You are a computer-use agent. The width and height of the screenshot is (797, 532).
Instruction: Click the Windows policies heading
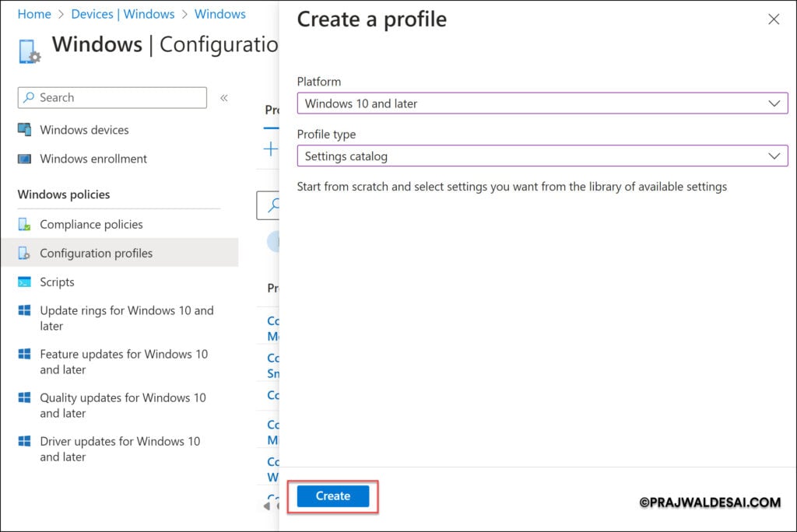64,194
